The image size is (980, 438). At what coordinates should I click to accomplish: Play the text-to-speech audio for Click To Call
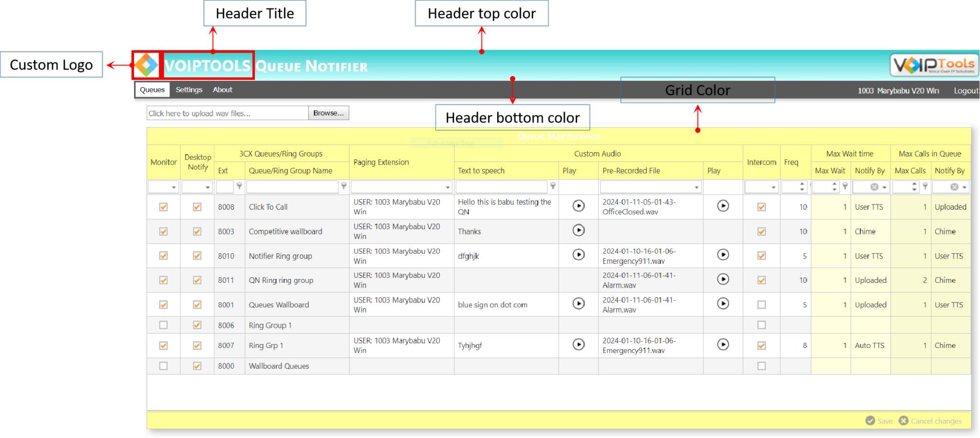[579, 206]
